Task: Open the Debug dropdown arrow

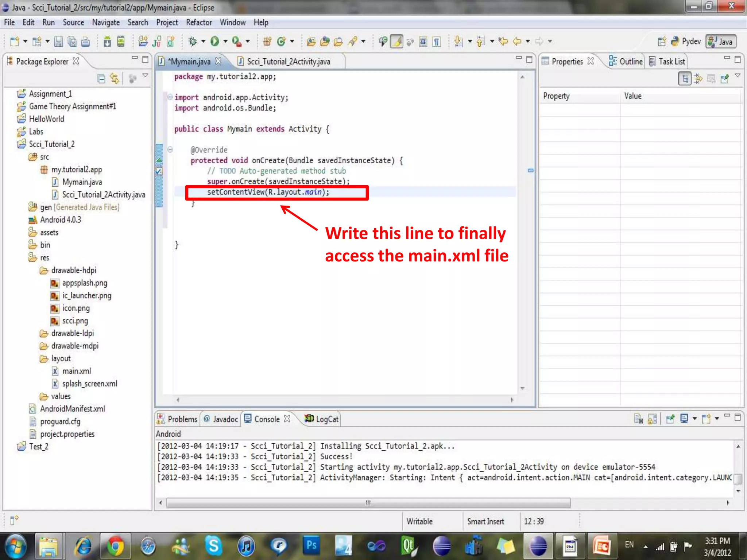Action: coord(204,42)
